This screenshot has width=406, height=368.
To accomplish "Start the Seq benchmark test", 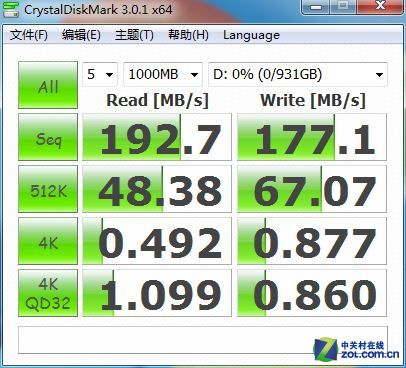I will (48, 137).
